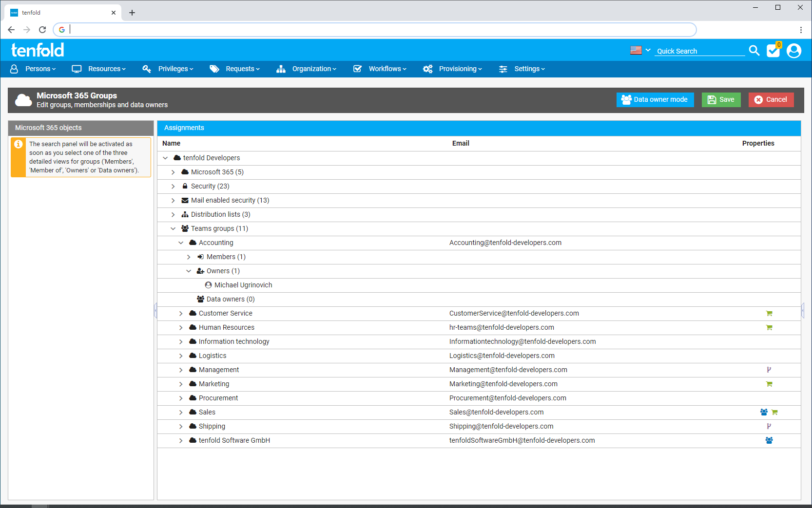Image resolution: width=812 pixels, height=508 pixels.
Task: Expand the Members (1) node
Action: point(189,257)
